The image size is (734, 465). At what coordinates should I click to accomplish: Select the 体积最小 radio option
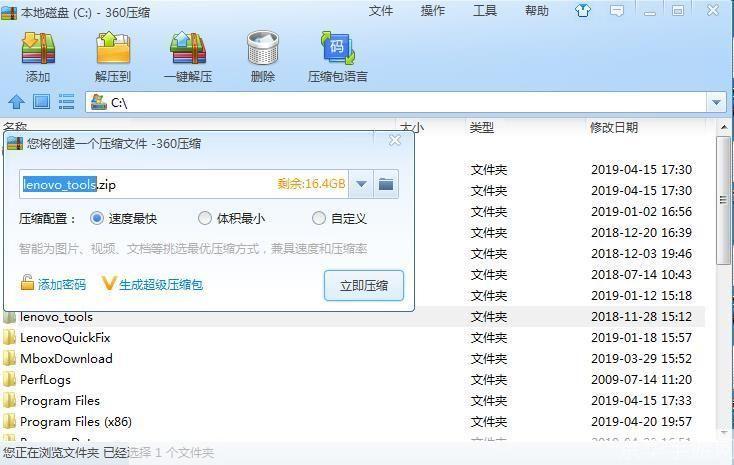point(205,218)
